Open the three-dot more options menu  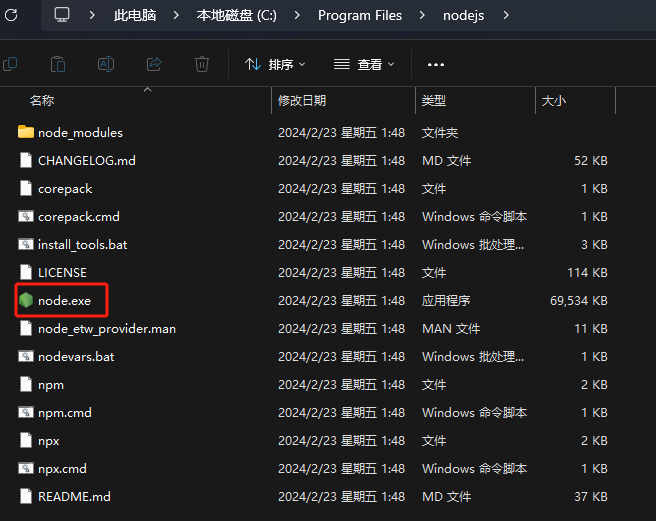click(436, 64)
